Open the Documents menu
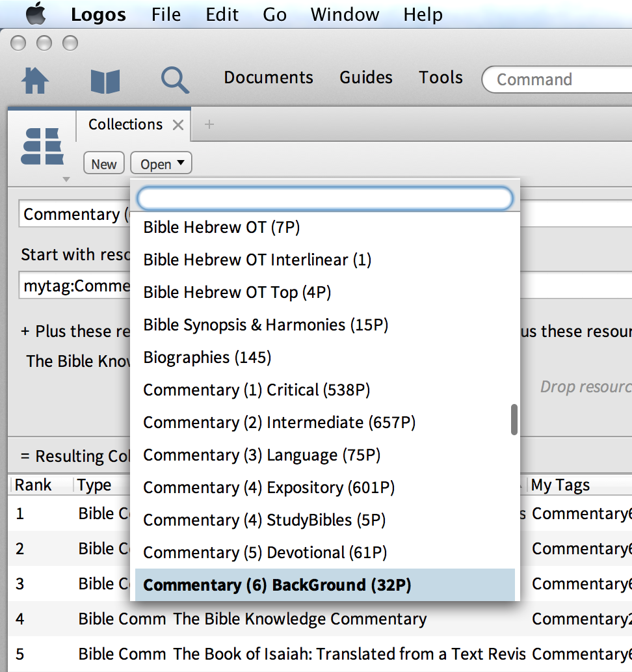The height and width of the screenshot is (672, 632). (x=269, y=77)
